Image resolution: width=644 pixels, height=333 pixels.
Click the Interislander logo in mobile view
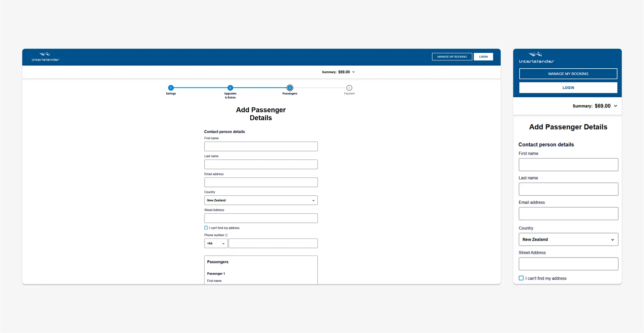(536, 58)
